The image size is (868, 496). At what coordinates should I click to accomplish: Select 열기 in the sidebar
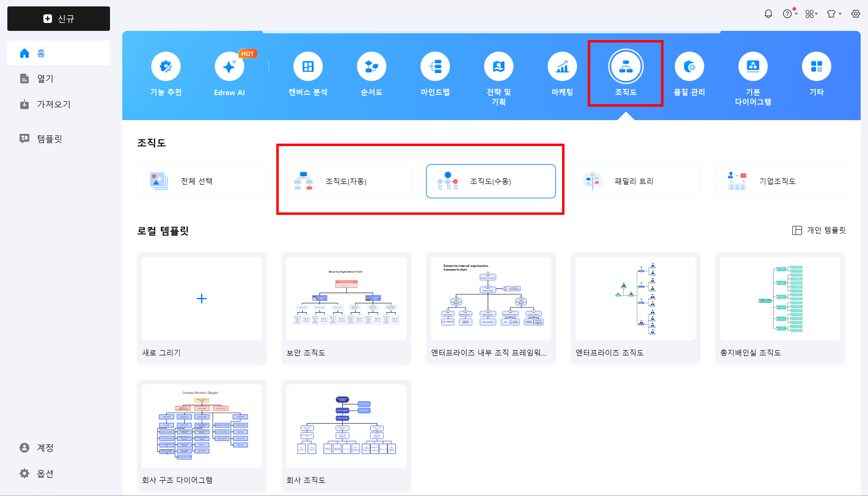pos(59,79)
